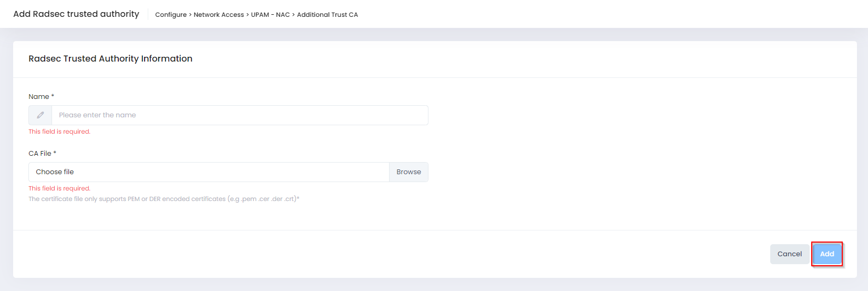
Task: Select Additional Trust CA breadcrumb item
Action: [x=327, y=15]
